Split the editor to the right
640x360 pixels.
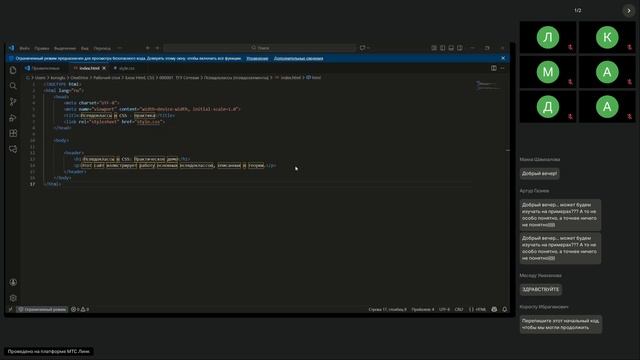(494, 68)
